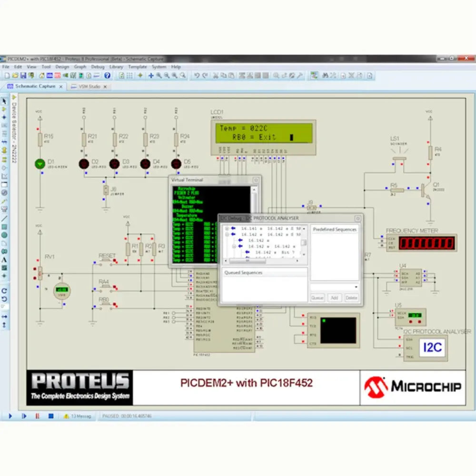Click the Open design folder icon
Image resolution: width=476 pixels, height=476 pixels.
[15, 76]
